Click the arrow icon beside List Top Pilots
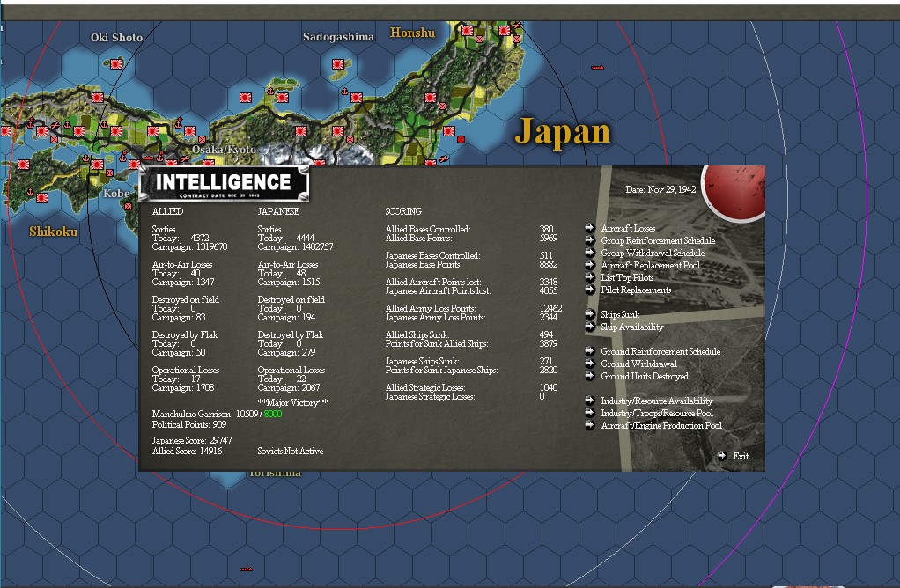The width and height of the screenshot is (900, 588). click(x=589, y=277)
